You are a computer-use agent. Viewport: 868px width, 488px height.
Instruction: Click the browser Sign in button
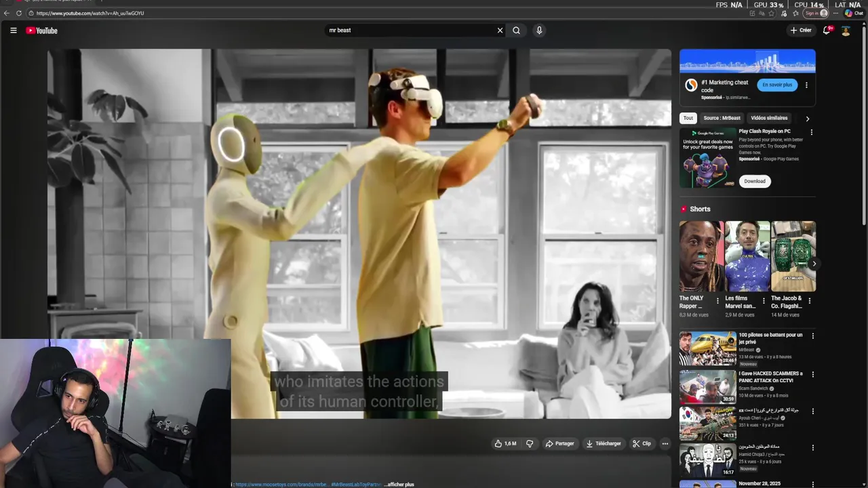pyautogui.click(x=816, y=14)
